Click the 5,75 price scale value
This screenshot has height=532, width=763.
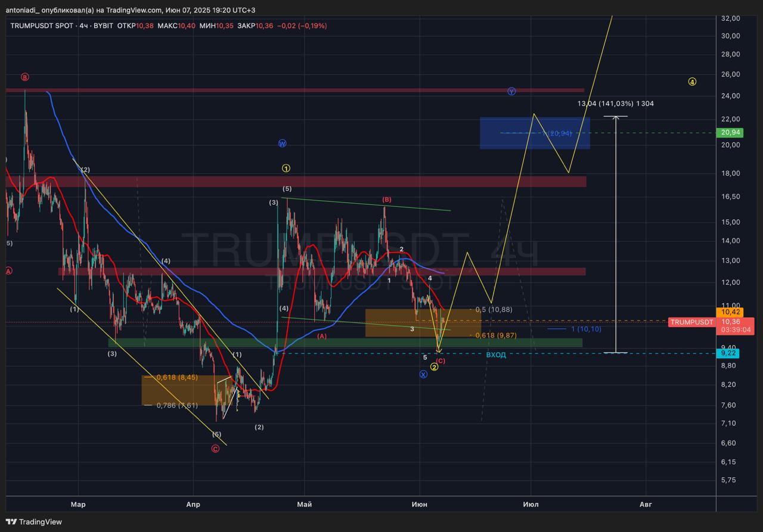[x=729, y=480]
